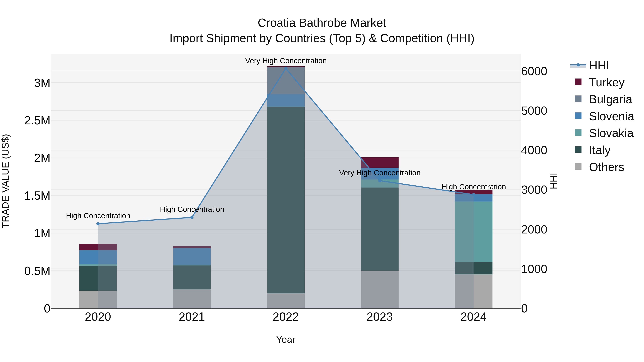Click the 'Year' x-axis title
Viewport: 644px width, 362px height.
point(286,339)
